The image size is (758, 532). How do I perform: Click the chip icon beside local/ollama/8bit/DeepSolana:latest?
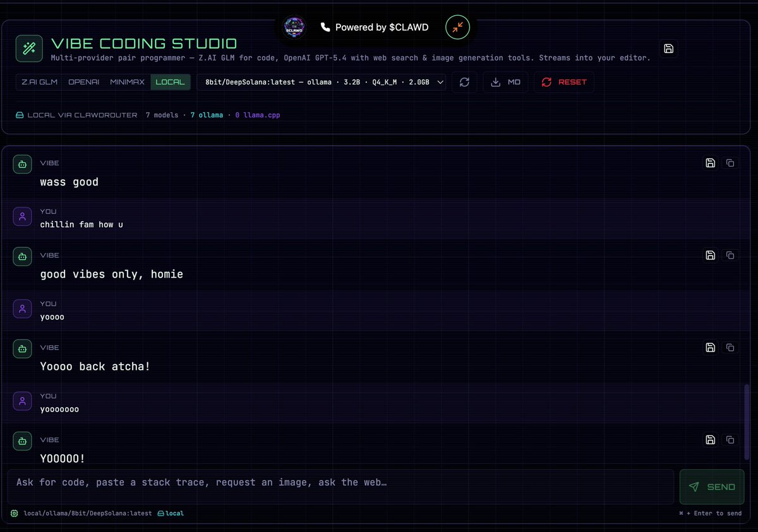pos(15,513)
